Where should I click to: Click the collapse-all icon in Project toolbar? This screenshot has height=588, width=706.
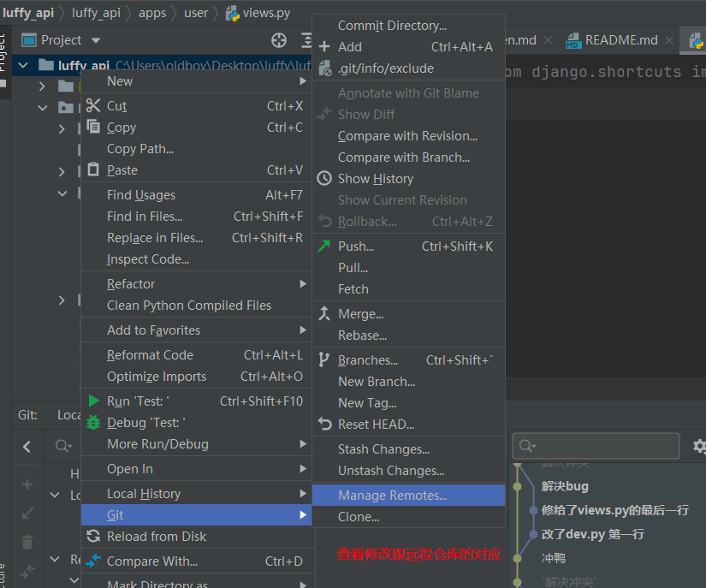[306, 40]
